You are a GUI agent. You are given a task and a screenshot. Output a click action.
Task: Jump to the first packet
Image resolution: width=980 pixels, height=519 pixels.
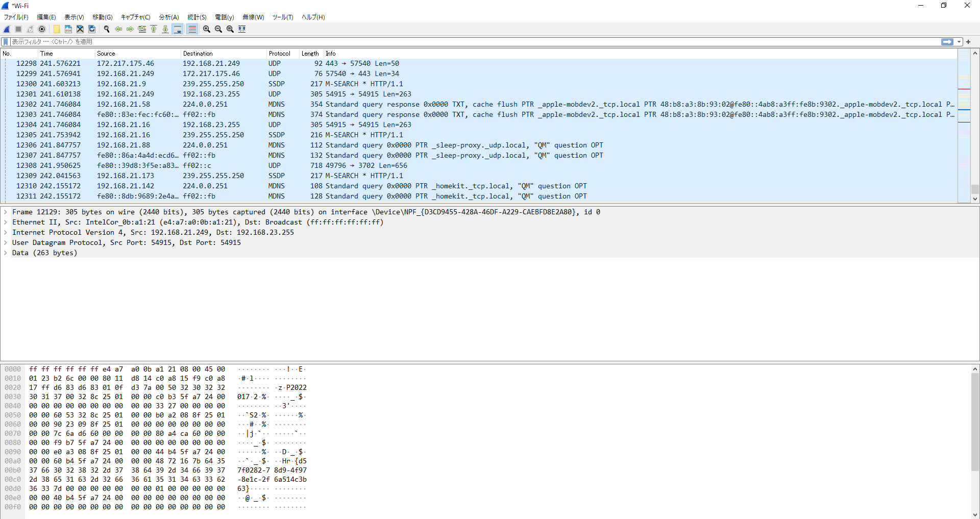pos(154,29)
